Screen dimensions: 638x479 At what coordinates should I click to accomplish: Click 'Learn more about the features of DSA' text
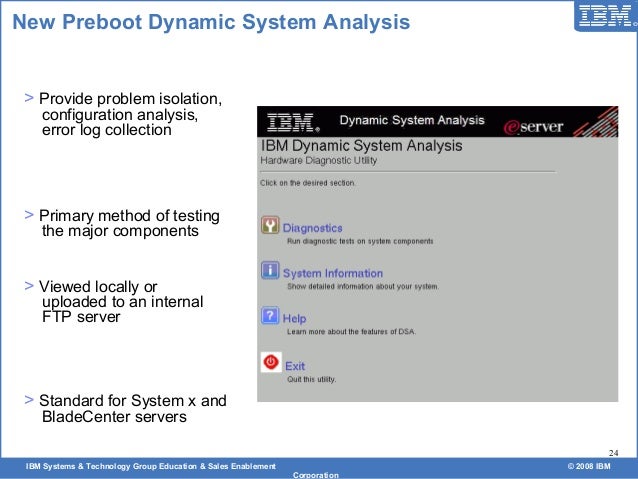click(352, 332)
